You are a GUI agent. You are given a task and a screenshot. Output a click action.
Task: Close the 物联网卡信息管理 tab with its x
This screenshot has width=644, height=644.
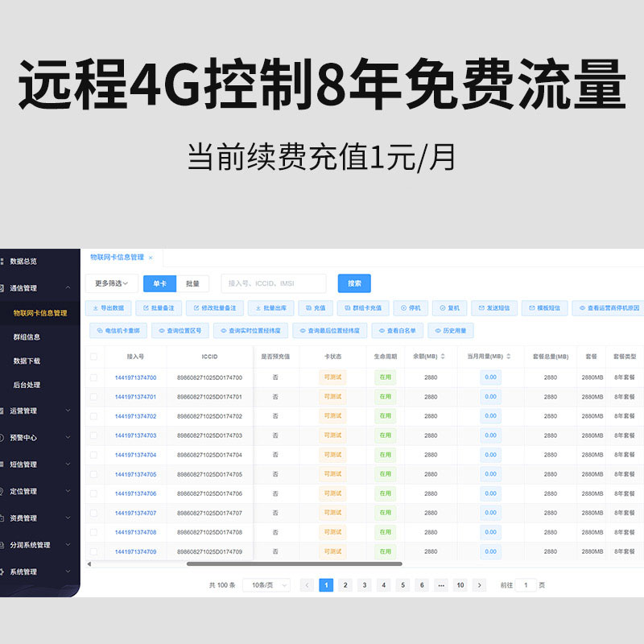151,258
